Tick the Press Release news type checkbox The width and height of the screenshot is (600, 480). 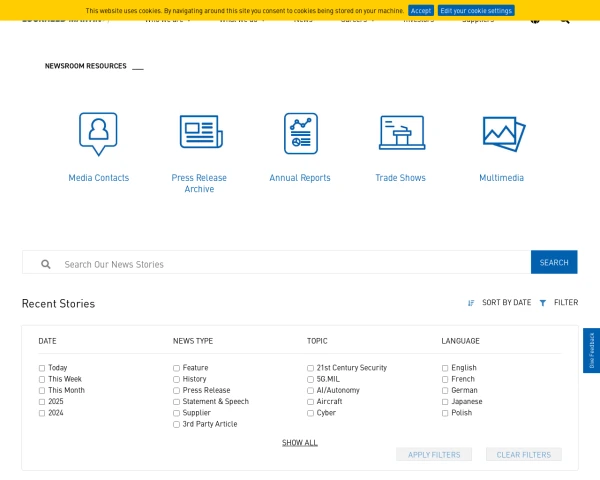[x=177, y=391]
